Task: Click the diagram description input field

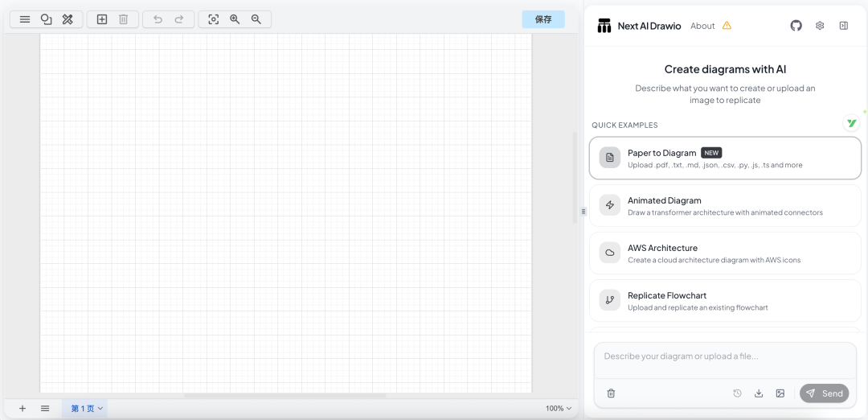Action: (723, 356)
